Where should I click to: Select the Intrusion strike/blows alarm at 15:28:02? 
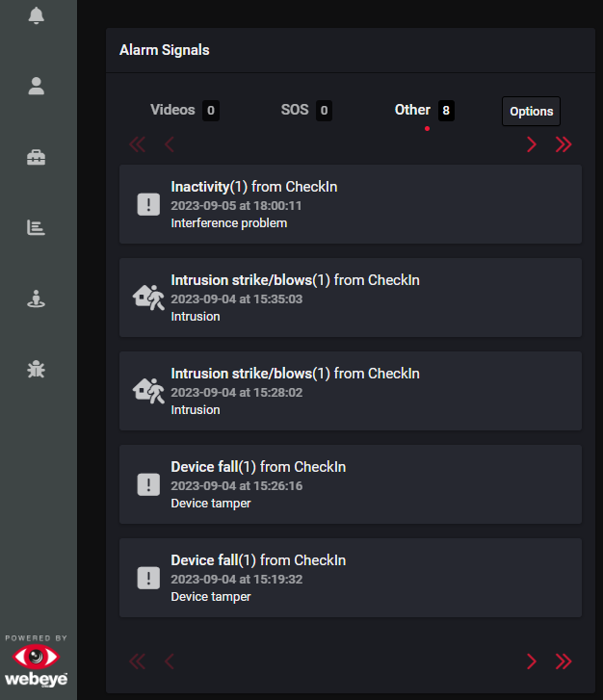[350, 391]
